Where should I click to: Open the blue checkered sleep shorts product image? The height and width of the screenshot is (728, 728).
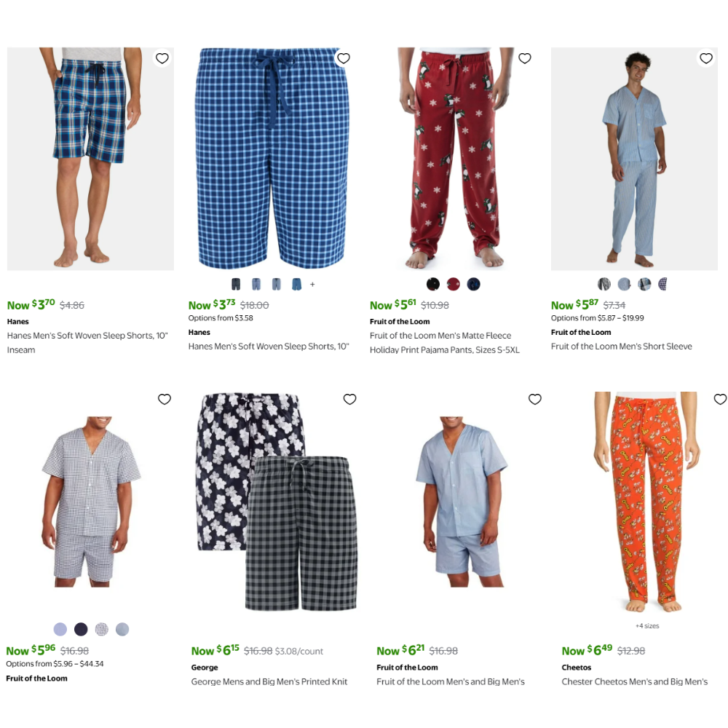tap(272, 158)
